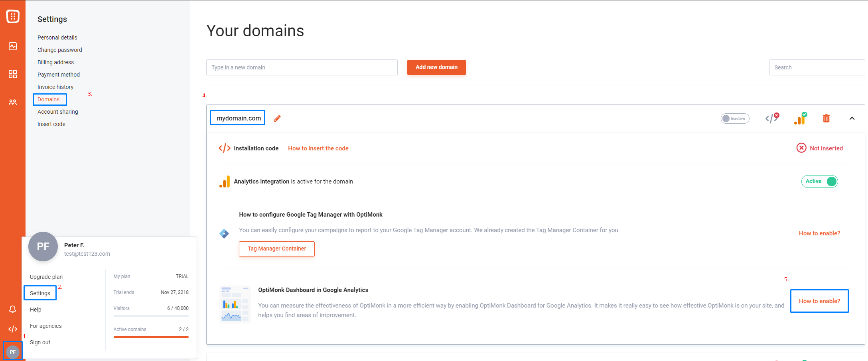Click the Google Tag Manager diamond icon

(x=224, y=234)
